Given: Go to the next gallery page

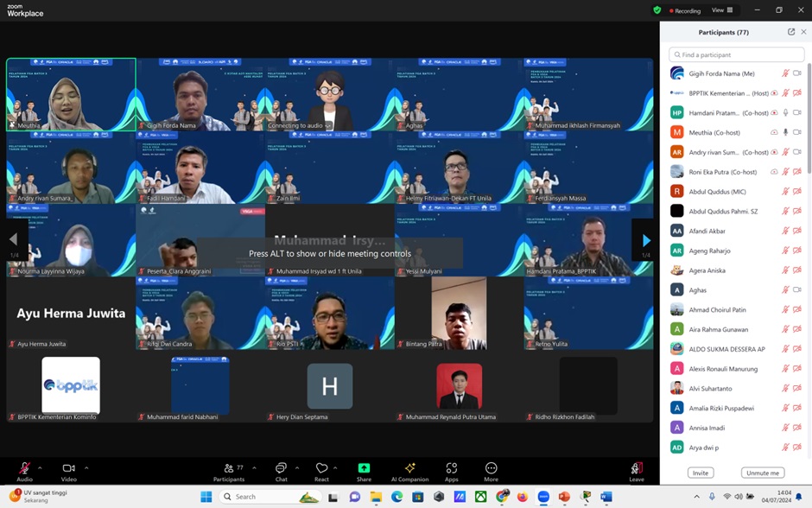Looking at the screenshot, I should click(645, 240).
